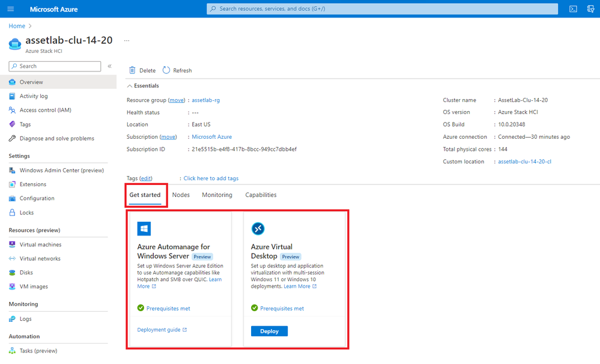The width and height of the screenshot is (600, 364).
Task: Click the Delete trash icon
Action: [132, 70]
